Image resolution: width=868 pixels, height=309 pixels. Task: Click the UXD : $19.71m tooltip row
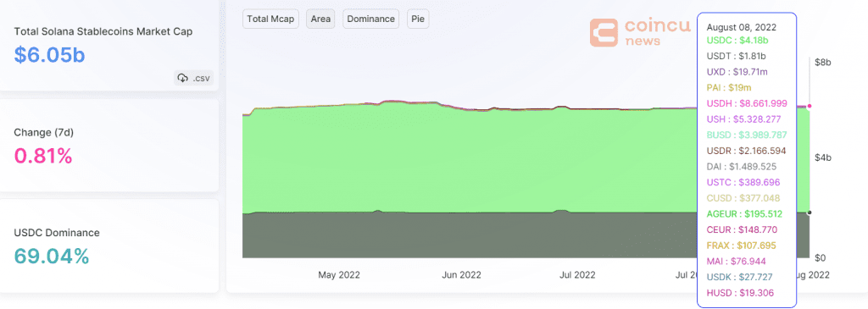[737, 71]
